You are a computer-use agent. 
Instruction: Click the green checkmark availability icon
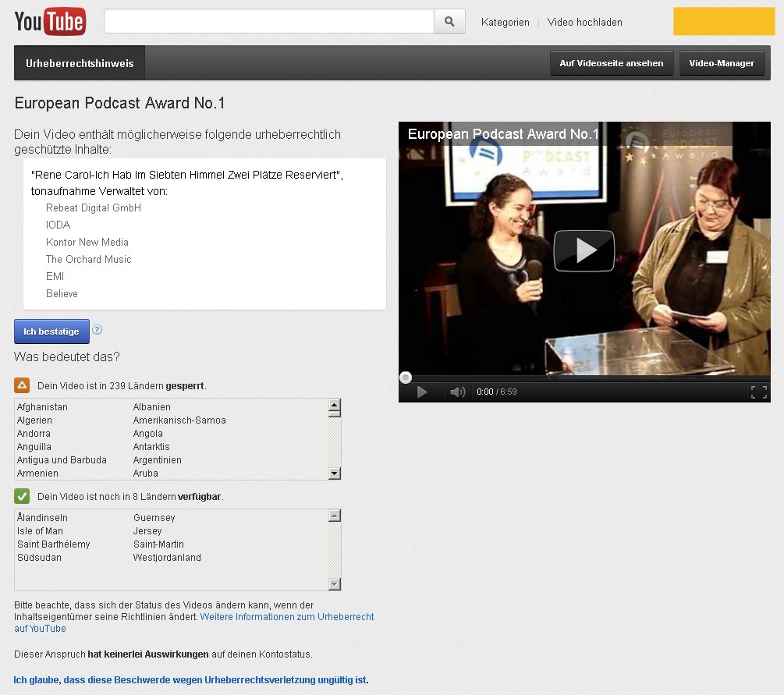[22, 496]
